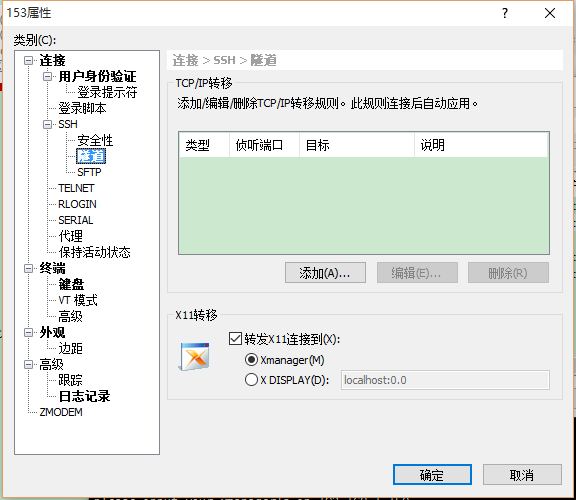
Task: Click the 侦听端口 column header
Action: click(264, 145)
